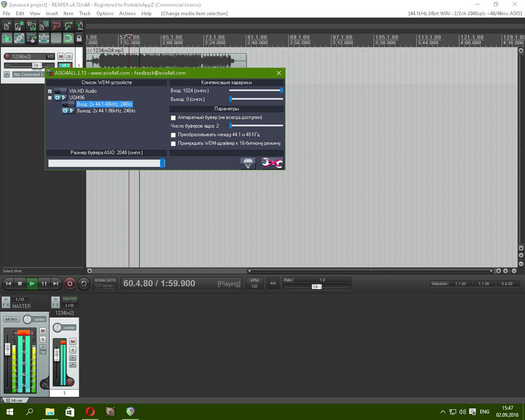Select UGM96 input Вход 2x 44.1-48kHz row
Viewport: 525px width, 420px height.
click(104, 104)
